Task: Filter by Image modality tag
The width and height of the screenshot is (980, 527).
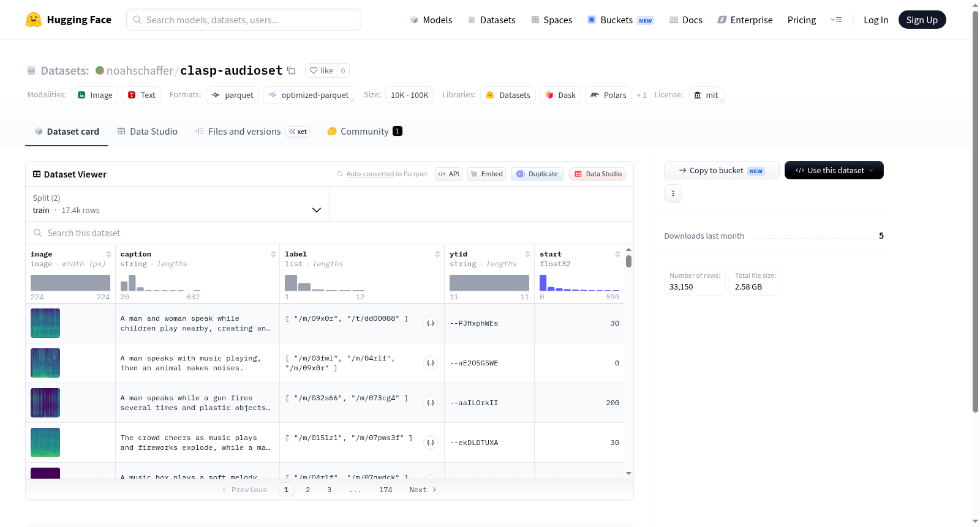Action: pyautogui.click(x=95, y=95)
